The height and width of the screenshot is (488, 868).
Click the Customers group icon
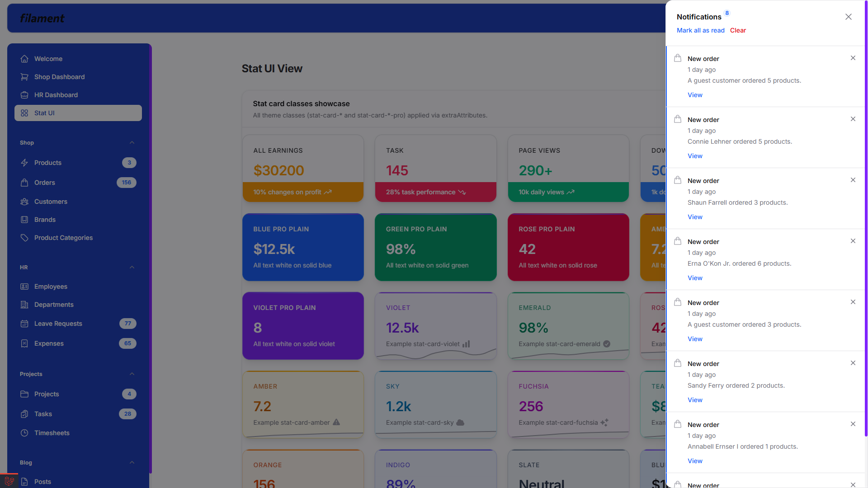tap(24, 202)
